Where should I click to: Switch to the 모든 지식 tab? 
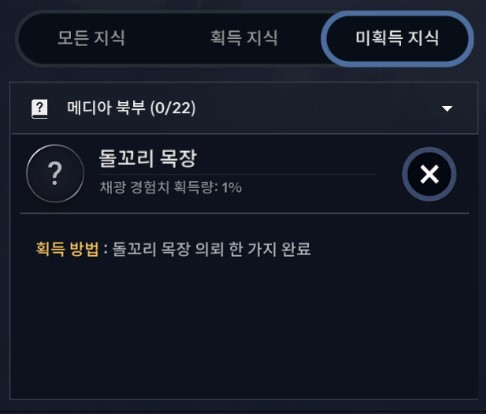tap(91, 38)
